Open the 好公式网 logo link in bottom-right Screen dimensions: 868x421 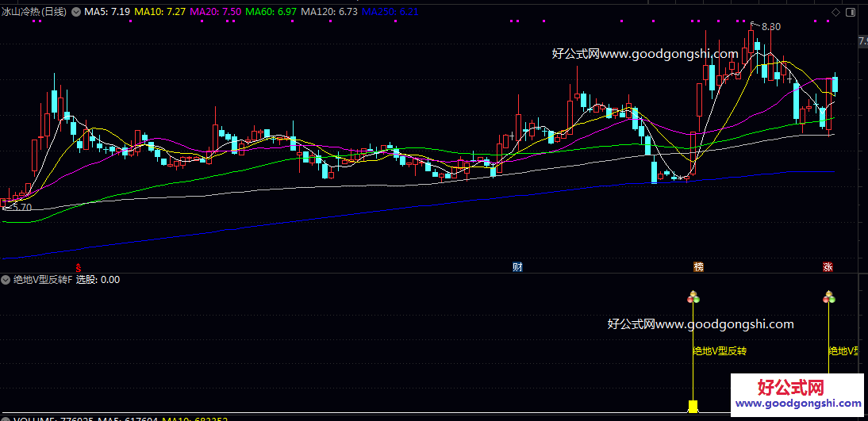tap(797, 393)
